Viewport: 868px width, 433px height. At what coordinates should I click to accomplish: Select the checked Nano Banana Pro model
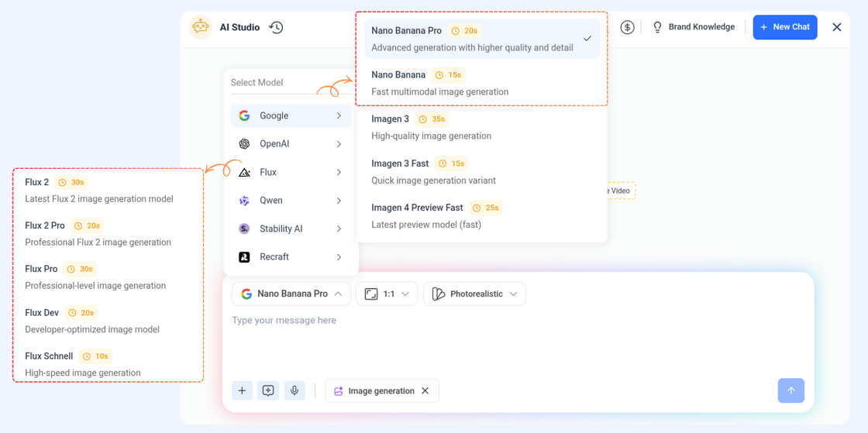coord(480,39)
